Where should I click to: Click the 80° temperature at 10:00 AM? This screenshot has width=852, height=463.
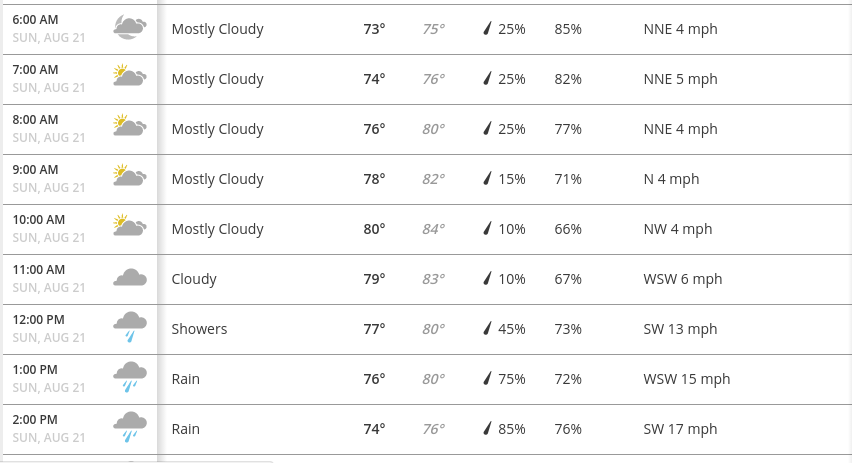coord(374,229)
